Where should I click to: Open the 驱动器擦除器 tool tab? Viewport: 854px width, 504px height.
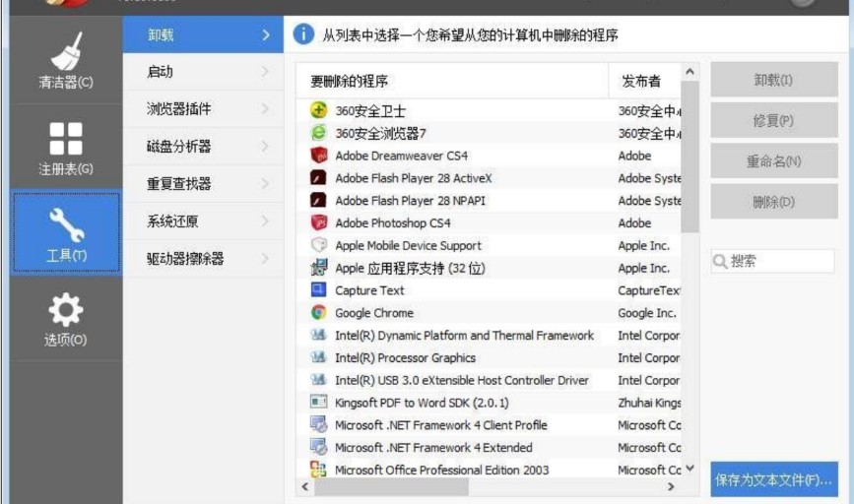(203, 258)
